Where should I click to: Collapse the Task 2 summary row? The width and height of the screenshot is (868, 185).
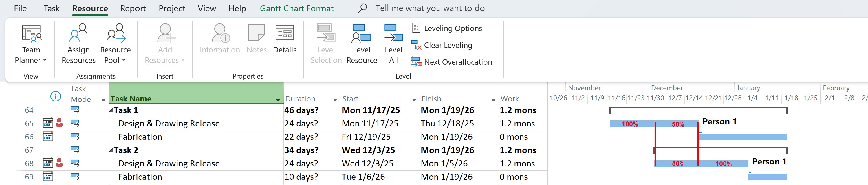(111, 150)
